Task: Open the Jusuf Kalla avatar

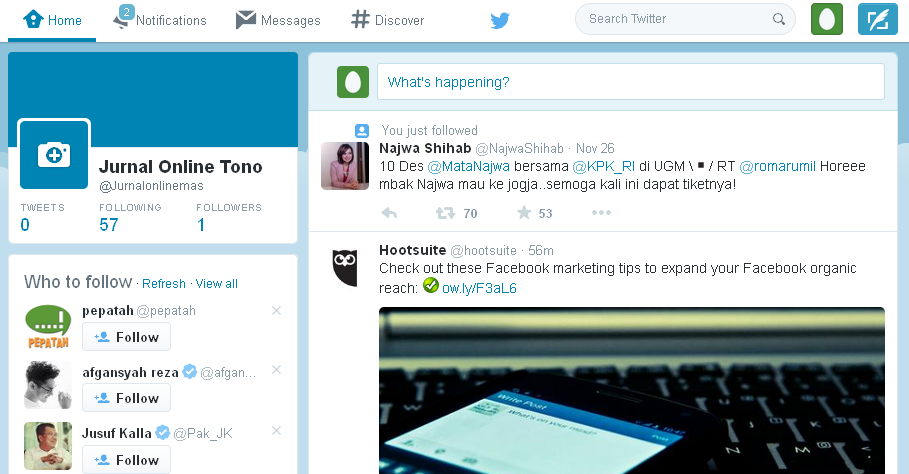Action: point(48,446)
